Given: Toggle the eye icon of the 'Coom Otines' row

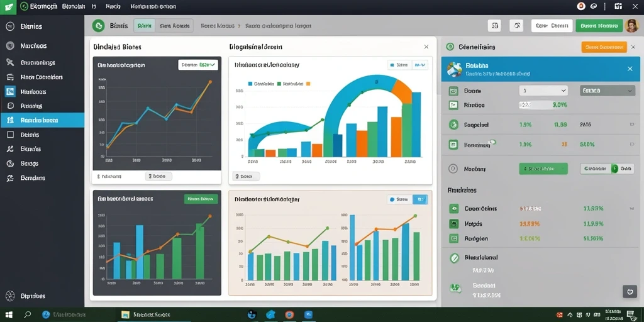Looking at the screenshot, I should [454, 209].
